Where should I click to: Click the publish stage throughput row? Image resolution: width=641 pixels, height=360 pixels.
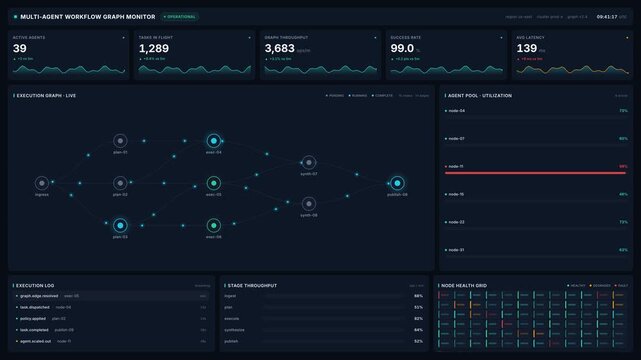(x=324, y=341)
